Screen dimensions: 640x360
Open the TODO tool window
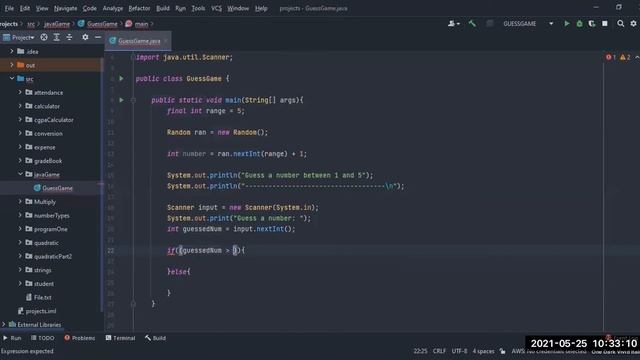(42, 338)
